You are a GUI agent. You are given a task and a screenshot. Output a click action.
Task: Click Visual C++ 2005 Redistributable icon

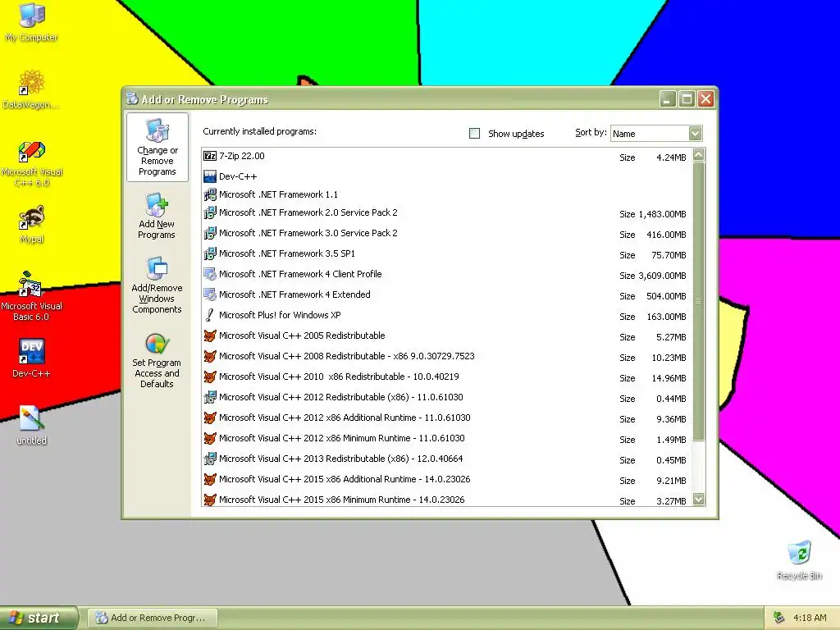point(210,336)
